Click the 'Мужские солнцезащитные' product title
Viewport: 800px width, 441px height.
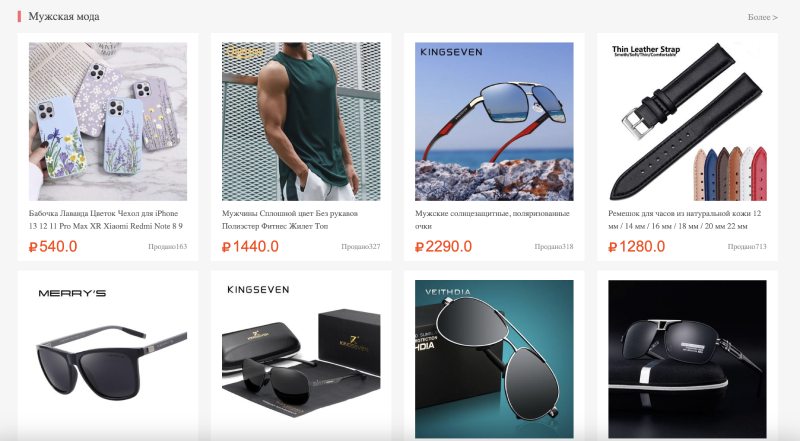(492, 219)
